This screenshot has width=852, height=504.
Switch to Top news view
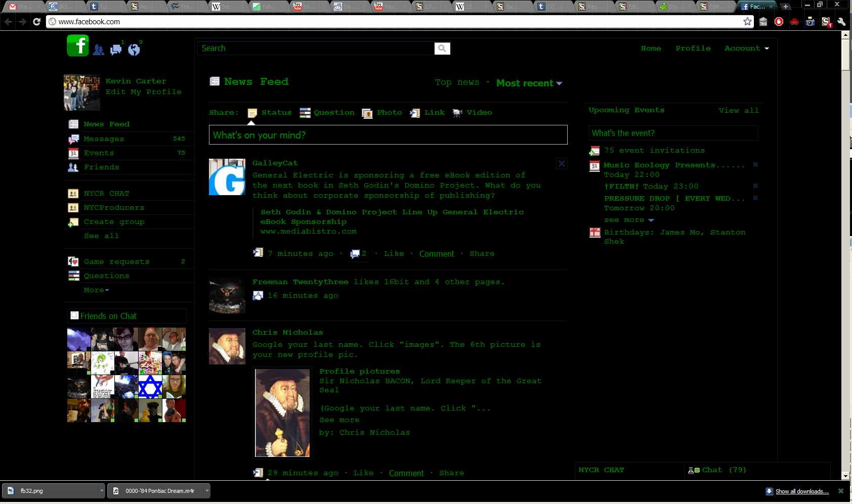tap(456, 82)
